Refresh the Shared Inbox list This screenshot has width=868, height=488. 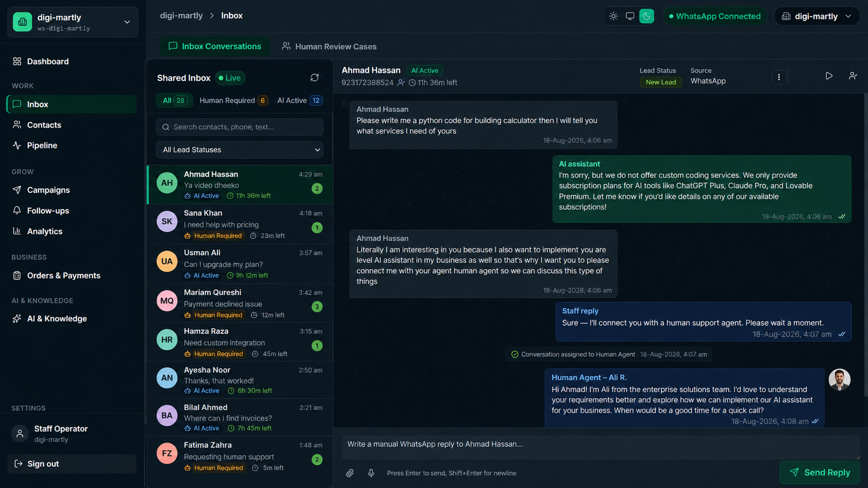pyautogui.click(x=315, y=78)
